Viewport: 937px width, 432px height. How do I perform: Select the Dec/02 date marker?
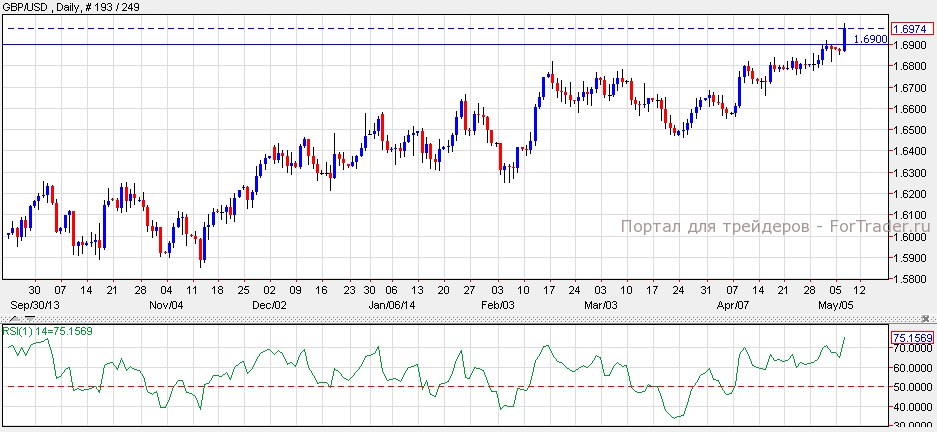click(x=269, y=303)
